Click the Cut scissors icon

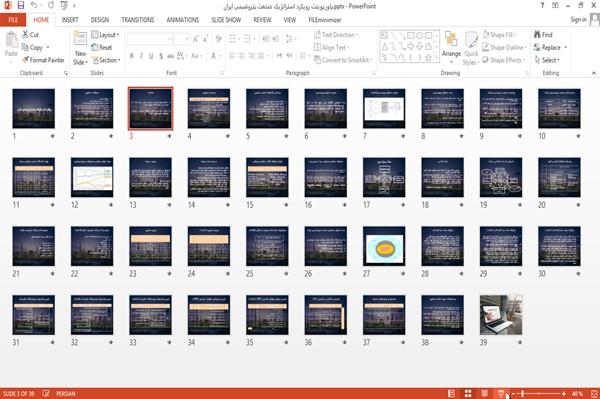(25, 34)
